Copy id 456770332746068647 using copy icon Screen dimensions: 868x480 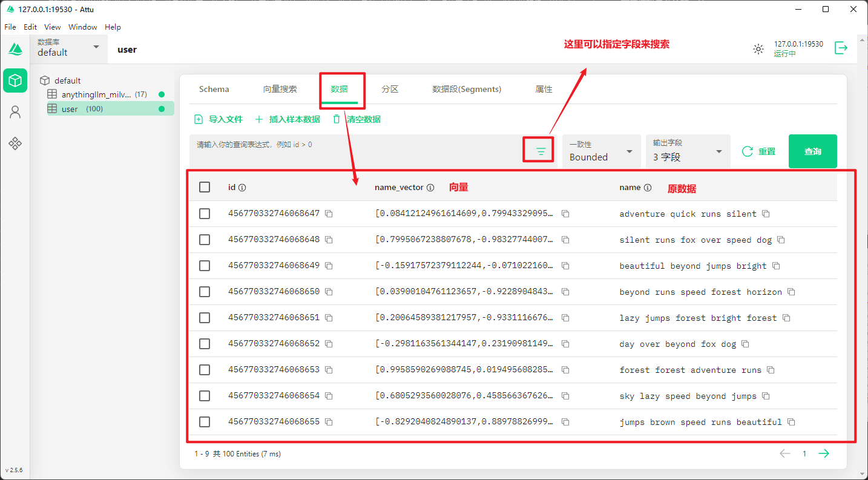[329, 214]
